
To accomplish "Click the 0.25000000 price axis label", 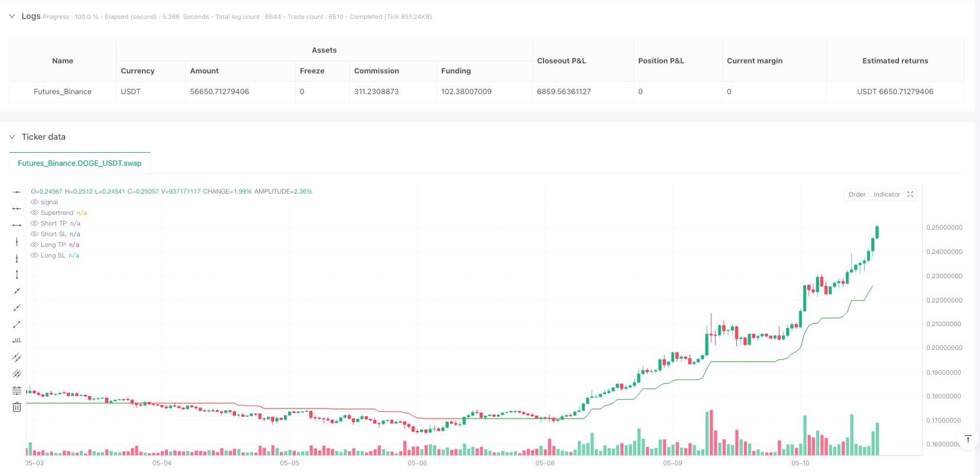I will [x=944, y=228].
